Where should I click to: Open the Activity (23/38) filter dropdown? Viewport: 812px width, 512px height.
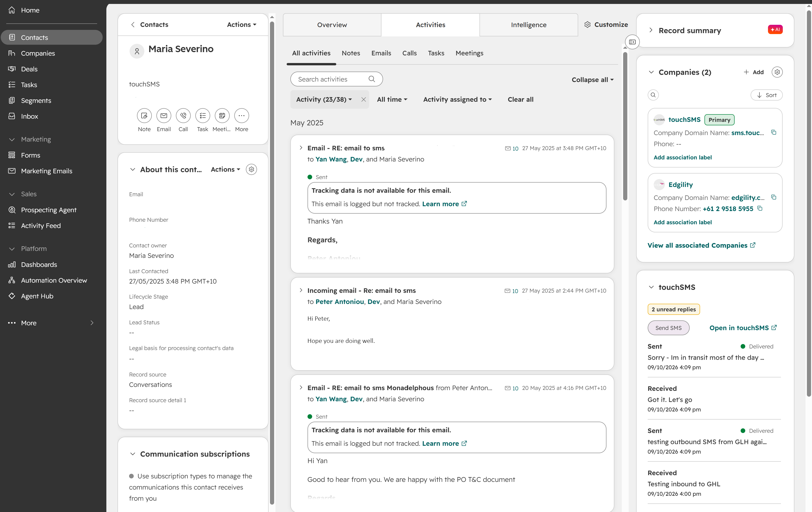[324, 99]
